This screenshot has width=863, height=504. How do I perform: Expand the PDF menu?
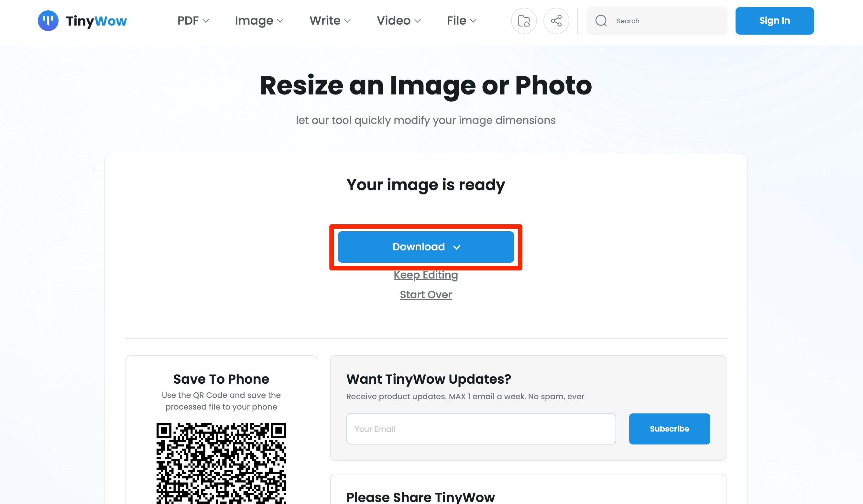[x=193, y=21]
